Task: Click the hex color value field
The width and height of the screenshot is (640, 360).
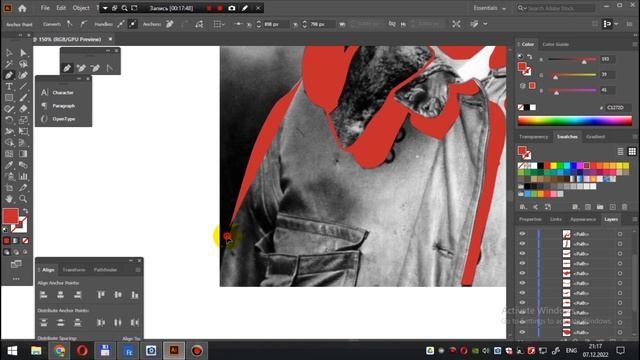Action: [618, 107]
